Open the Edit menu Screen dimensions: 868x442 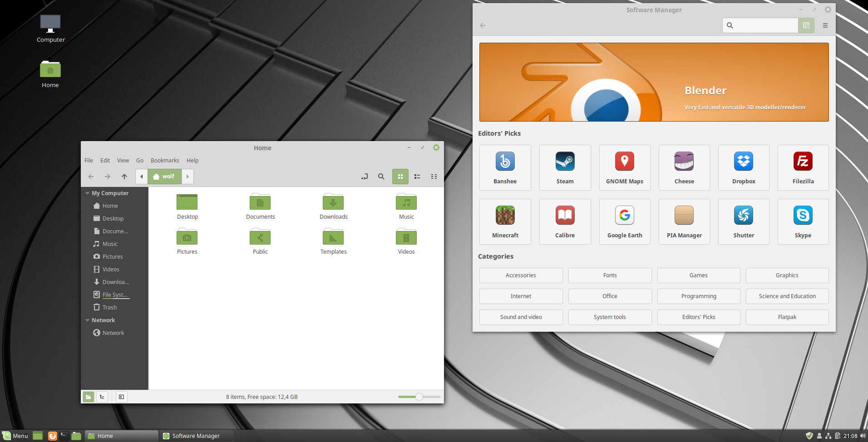click(105, 161)
